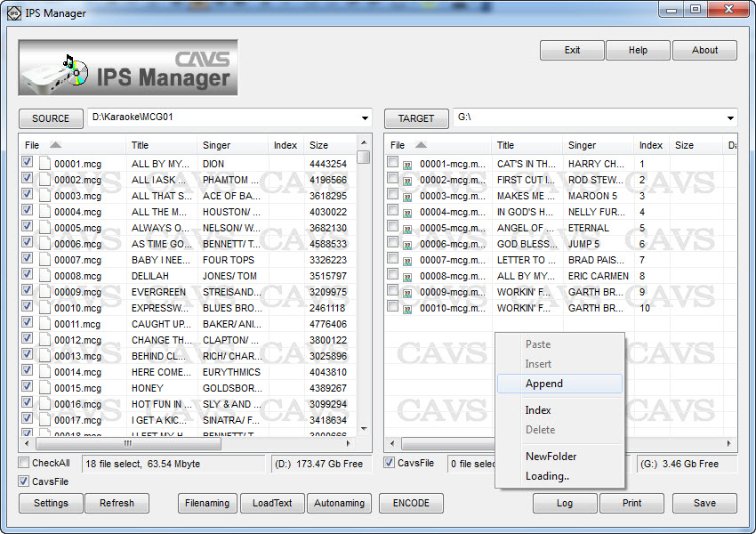The image size is (756, 534).
Task: Uncheck the source CavsFile checkbox
Action: pos(25,481)
